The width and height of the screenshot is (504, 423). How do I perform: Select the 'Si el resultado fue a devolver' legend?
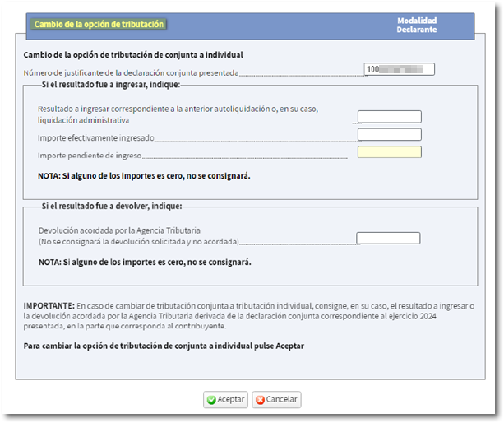tap(111, 206)
